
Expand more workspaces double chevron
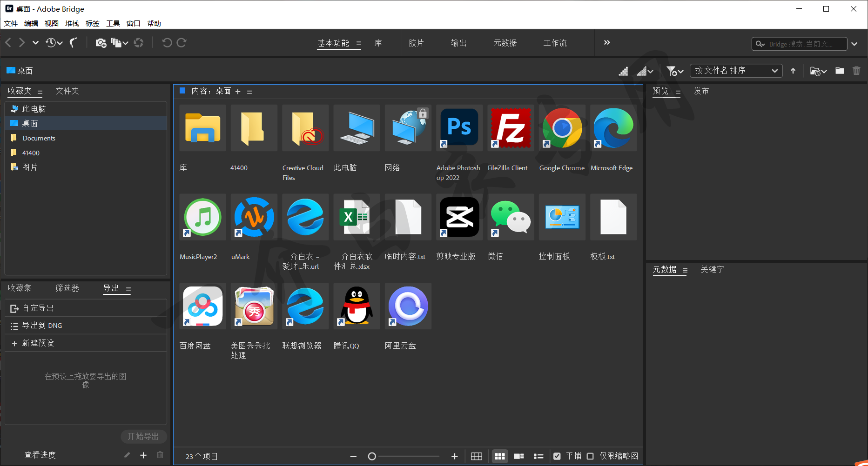[607, 42]
